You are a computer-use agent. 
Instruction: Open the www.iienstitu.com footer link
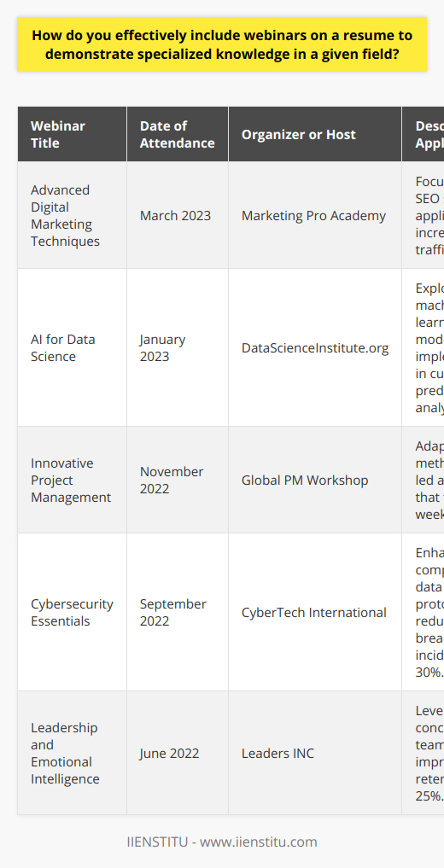click(x=259, y=842)
